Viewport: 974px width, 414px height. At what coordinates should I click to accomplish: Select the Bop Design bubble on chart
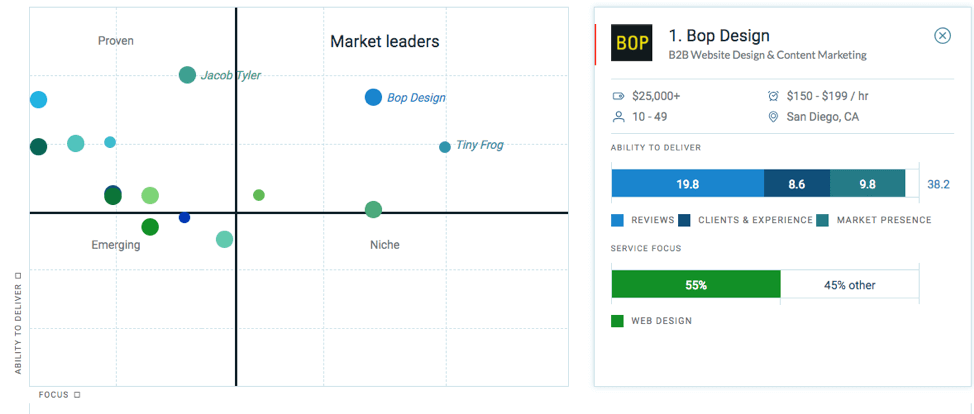(x=373, y=97)
